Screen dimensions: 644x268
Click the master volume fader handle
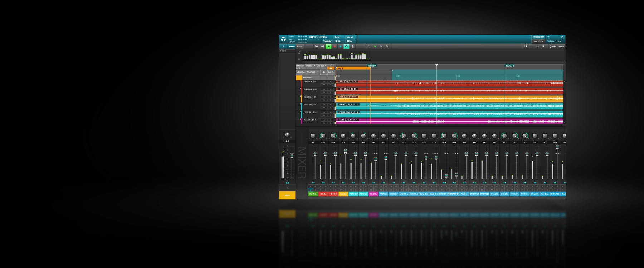coord(292,156)
